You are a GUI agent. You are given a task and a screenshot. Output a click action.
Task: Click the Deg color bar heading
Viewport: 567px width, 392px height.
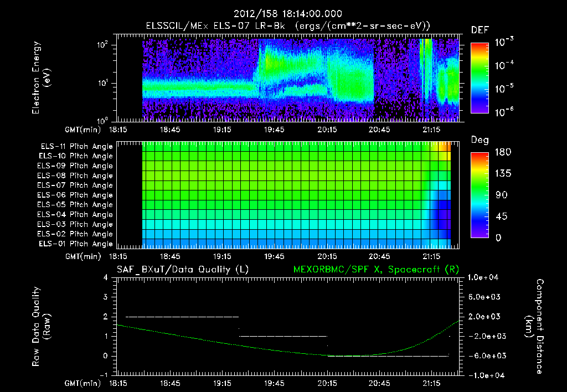point(480,140)
